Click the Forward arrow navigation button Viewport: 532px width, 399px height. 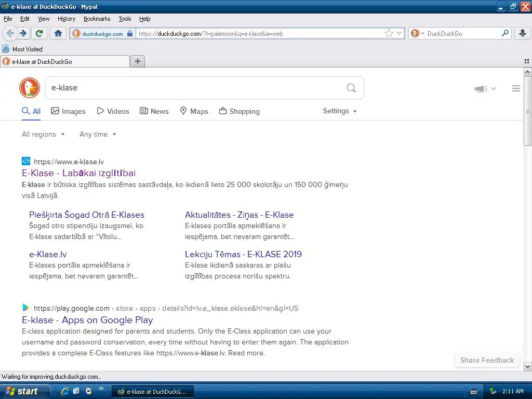(x=23, y=33)
